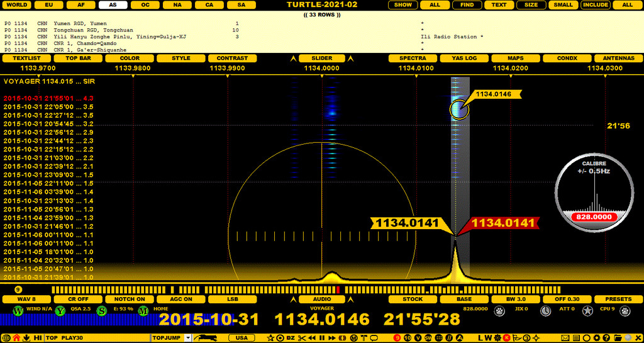Toggle AGC ON setting
644x343 pixels.
coord(181,299)
